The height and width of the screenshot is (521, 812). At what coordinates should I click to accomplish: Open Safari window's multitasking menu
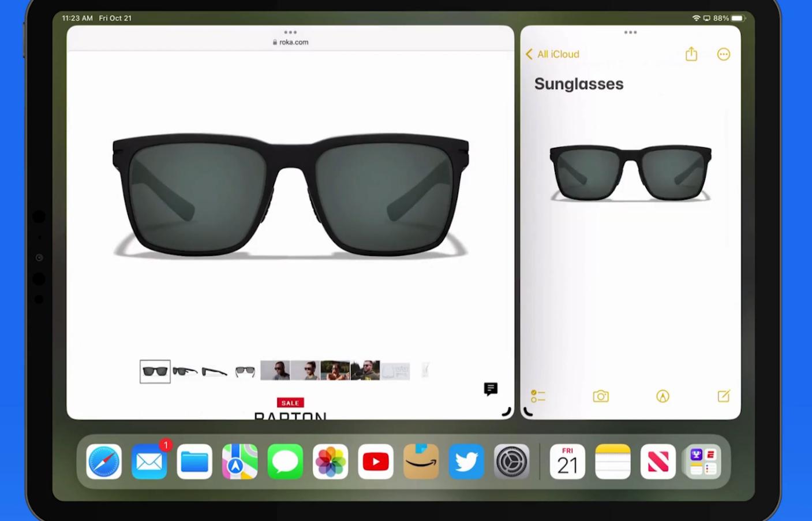(x=290, y=32)
